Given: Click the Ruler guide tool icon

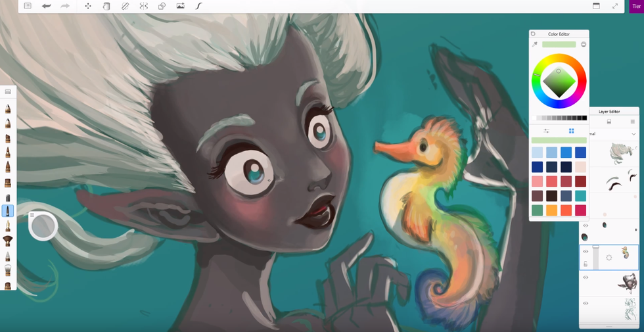Looking at the screenshot, I should coord(125,6).
